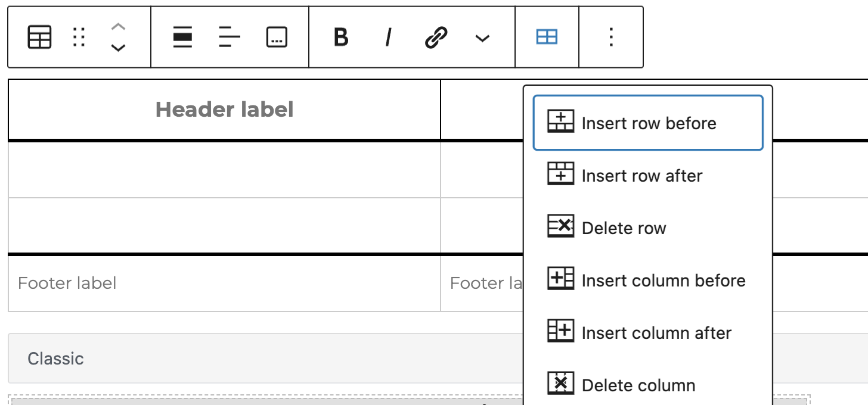Image resolution: width=868 pixels, height=405 pixels.
Task: Choose Insert column before
Action: (x=648, y=280)
